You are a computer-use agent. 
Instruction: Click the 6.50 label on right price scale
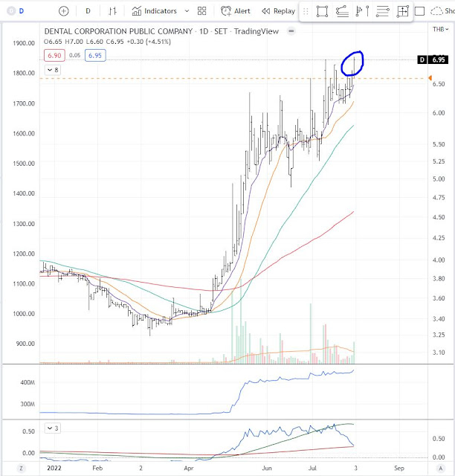coord(439,84)
